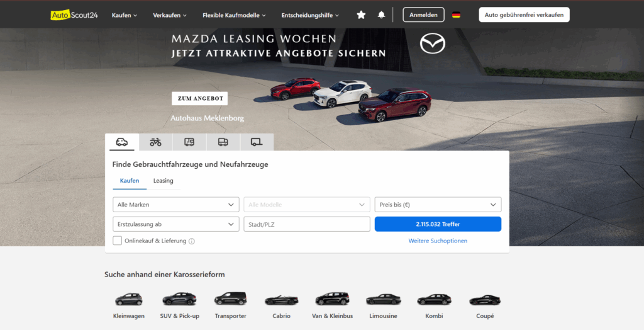Click the 2.115.032 Treffer button
The image size is (644, 330).
[438, 224]
